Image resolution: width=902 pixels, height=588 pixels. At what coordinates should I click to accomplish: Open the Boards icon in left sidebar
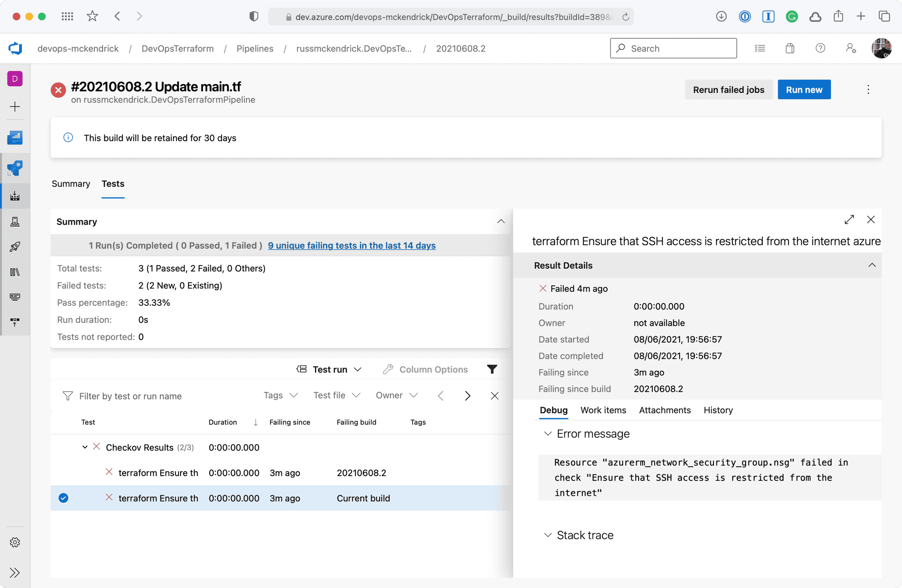click(x=15, y=138)
